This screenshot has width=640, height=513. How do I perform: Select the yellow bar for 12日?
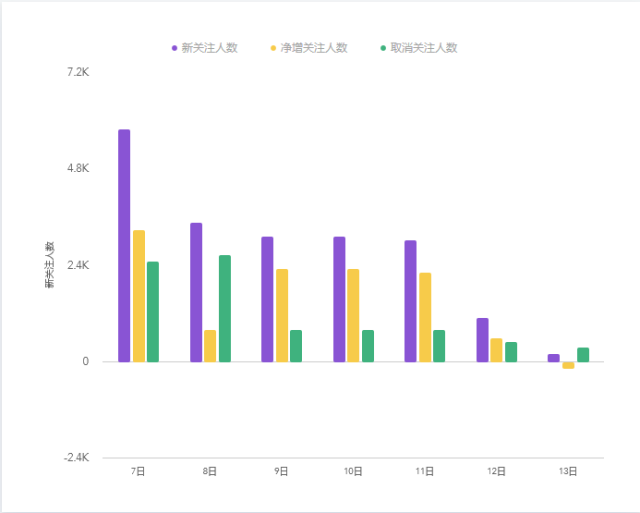(496, 350)
